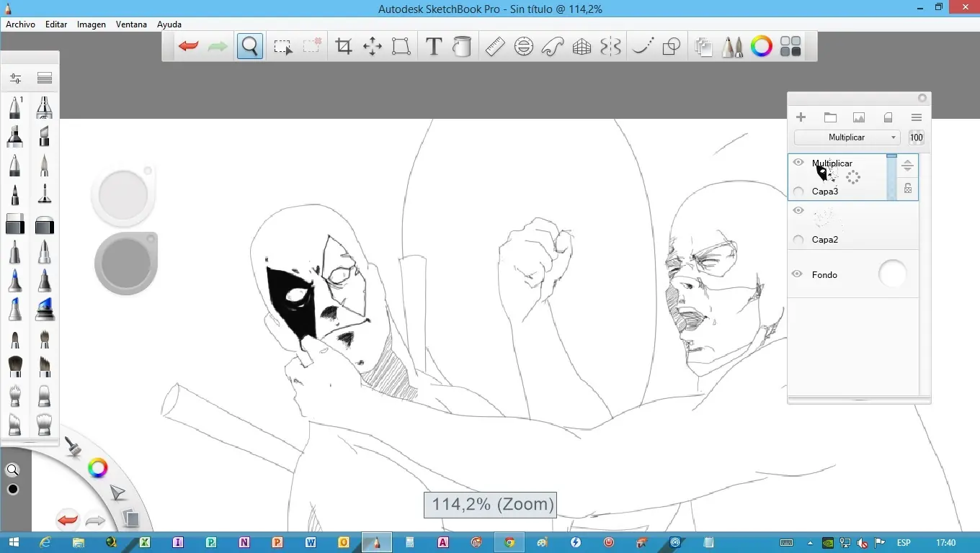This screenshot has height=553, width=980.
Task: Select the soft Eraser brush
Action: coord(45,225)
